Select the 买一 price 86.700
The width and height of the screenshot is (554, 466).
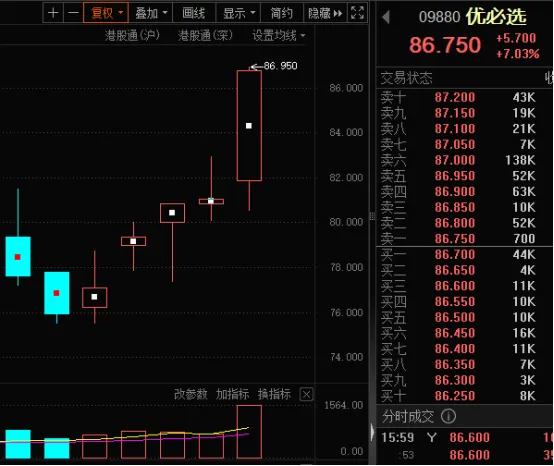[x=455, y=254]
